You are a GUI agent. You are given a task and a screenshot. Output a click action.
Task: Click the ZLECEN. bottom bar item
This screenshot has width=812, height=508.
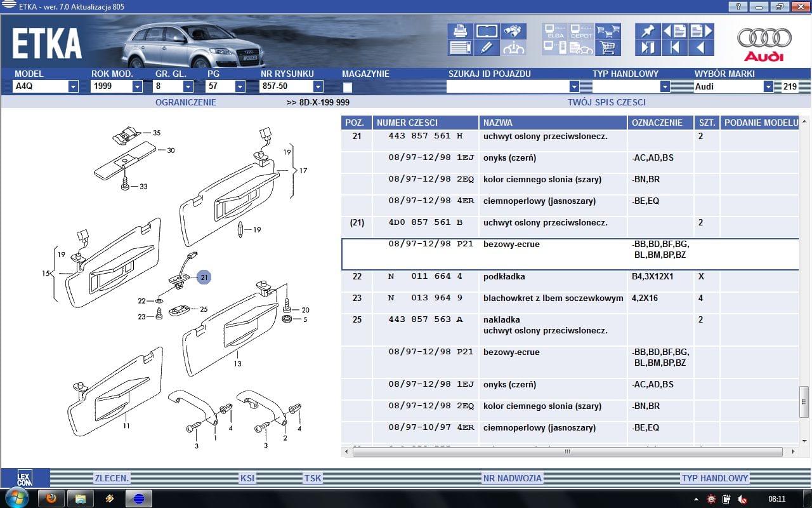coord(112,478)
